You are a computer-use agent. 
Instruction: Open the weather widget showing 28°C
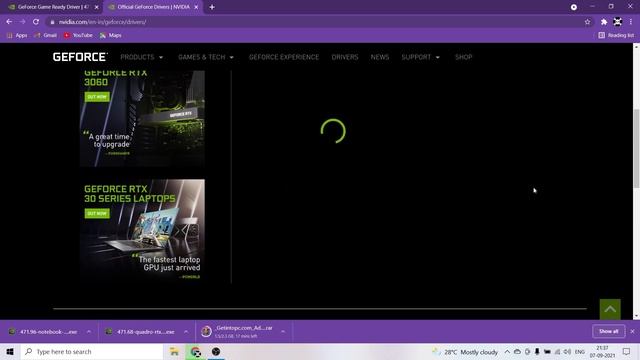(x=465, y=352)
